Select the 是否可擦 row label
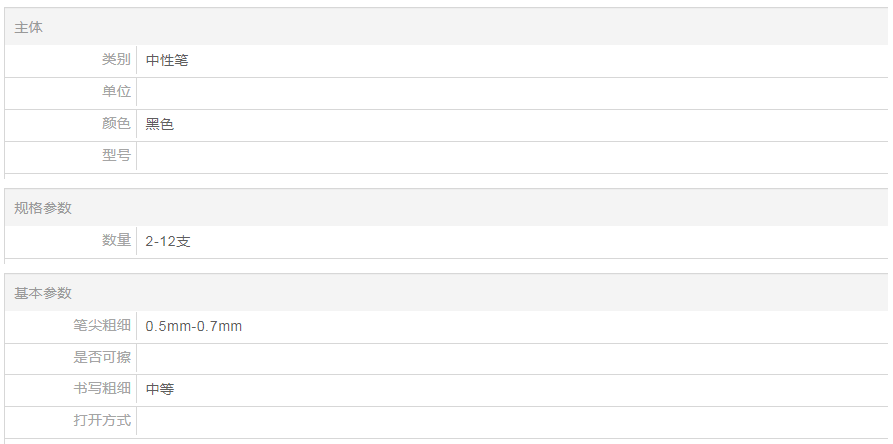The height and width of the screenshot is (444, 893). 102,357
